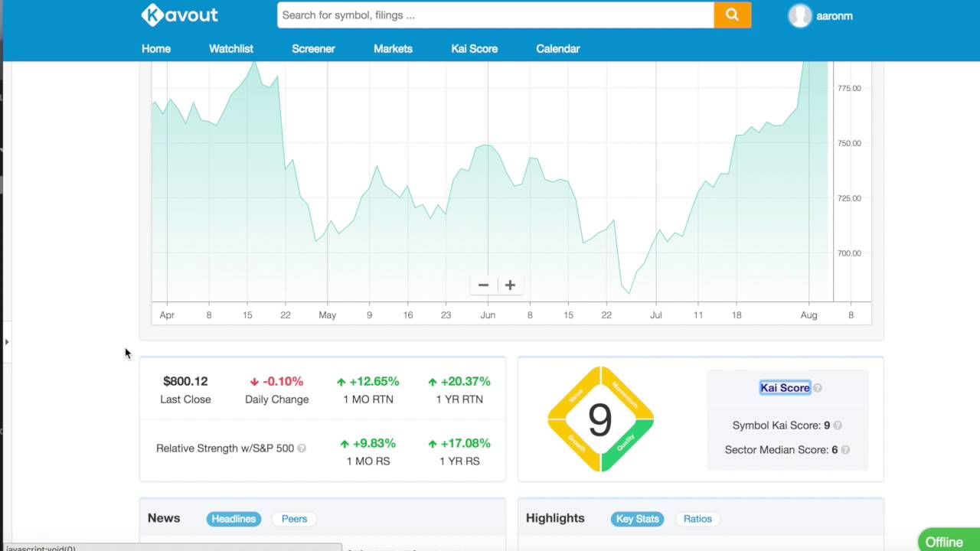Switch news view to Peers

(294, 519)
